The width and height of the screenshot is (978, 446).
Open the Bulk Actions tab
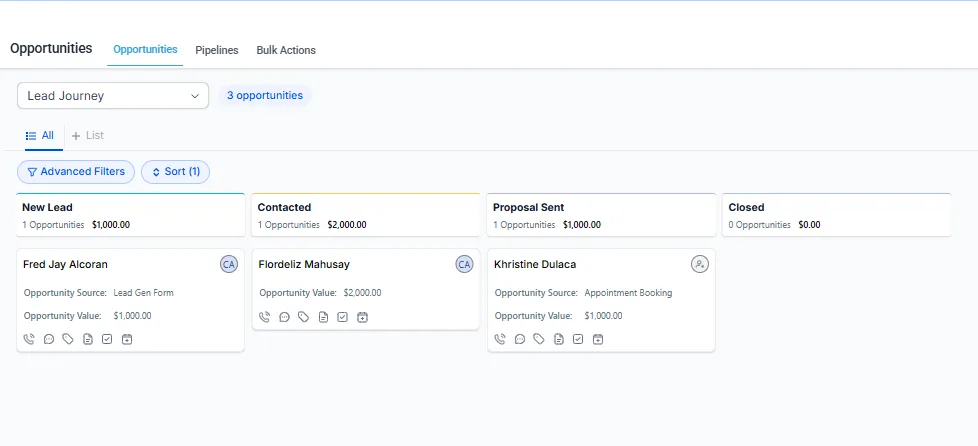286,50
